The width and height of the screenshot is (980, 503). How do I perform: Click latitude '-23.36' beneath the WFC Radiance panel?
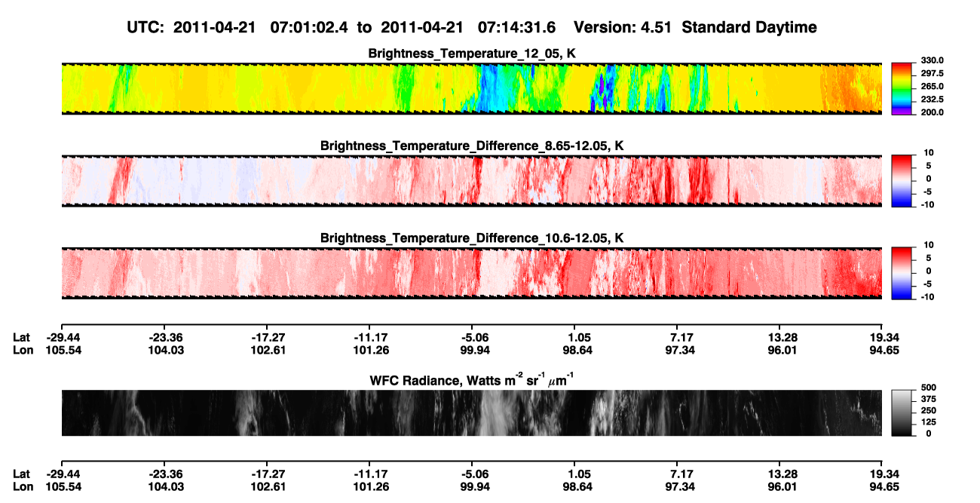(x=166, y=474)
